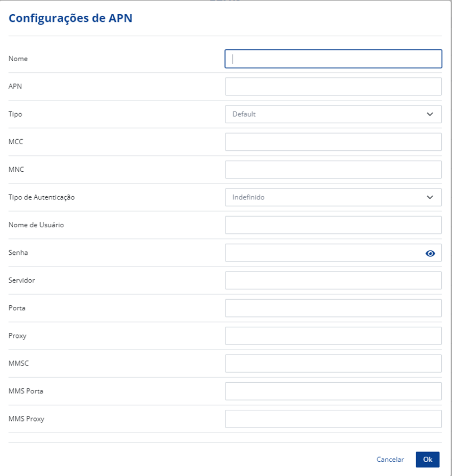
Task: Click the Tipo dropdown chevron arrow
Action: [x=430, y=114]
